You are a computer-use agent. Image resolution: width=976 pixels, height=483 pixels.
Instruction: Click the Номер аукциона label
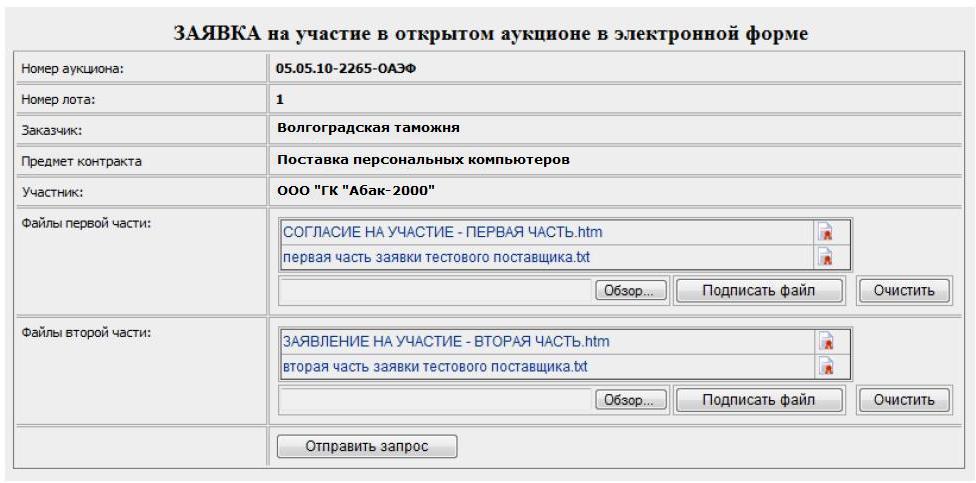tap(73, 68)
